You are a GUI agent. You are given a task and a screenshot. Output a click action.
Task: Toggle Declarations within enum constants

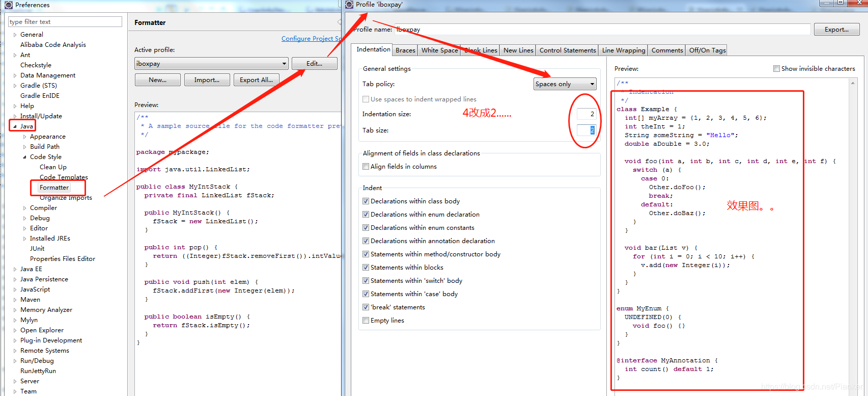click(x=366, y=228)
